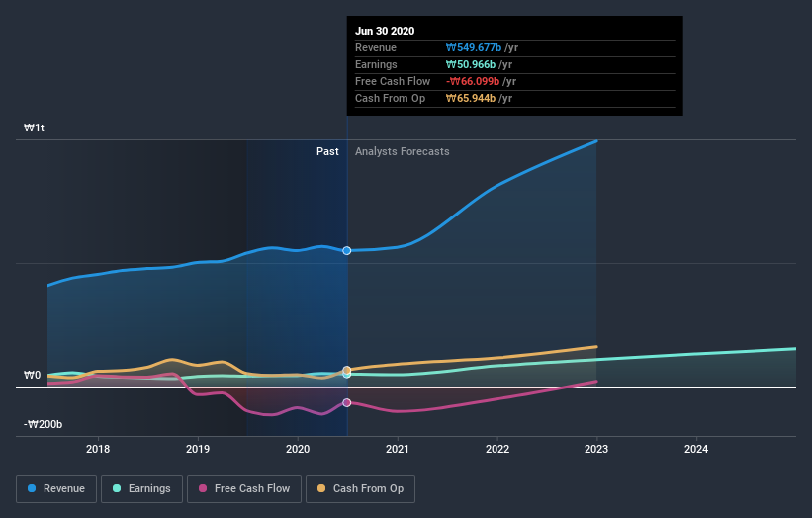Click the Revenue row label in tooltip
The height and width of the screenshot is (518, 812).
[376, 47]
